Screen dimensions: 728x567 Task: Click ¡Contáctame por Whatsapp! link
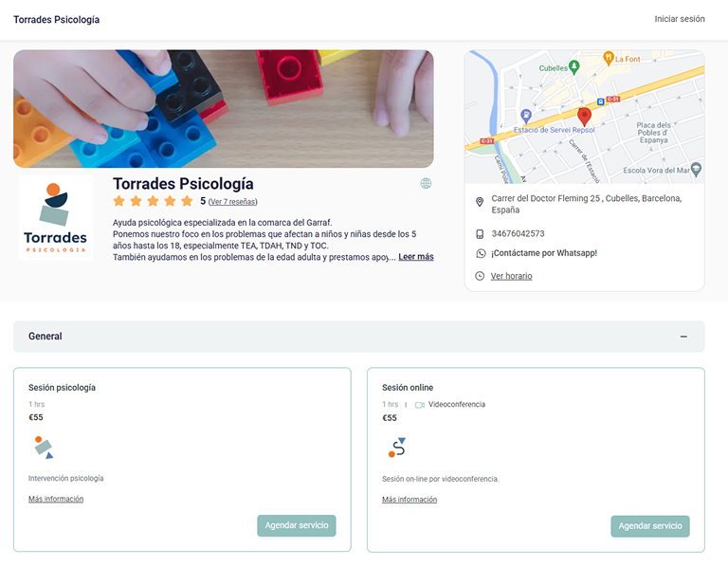pos(544,253)
